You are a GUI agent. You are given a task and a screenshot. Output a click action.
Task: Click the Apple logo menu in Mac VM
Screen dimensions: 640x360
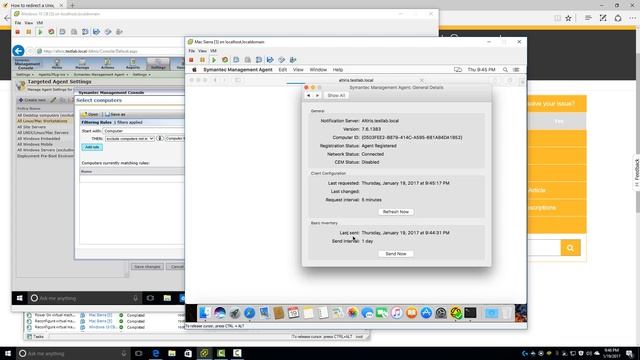[195, 70]
